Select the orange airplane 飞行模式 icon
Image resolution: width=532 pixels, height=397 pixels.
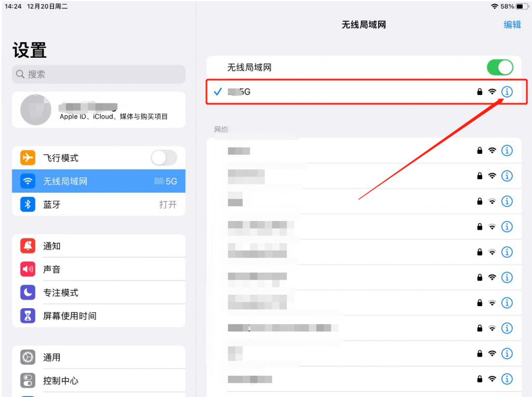click(28, 158)
